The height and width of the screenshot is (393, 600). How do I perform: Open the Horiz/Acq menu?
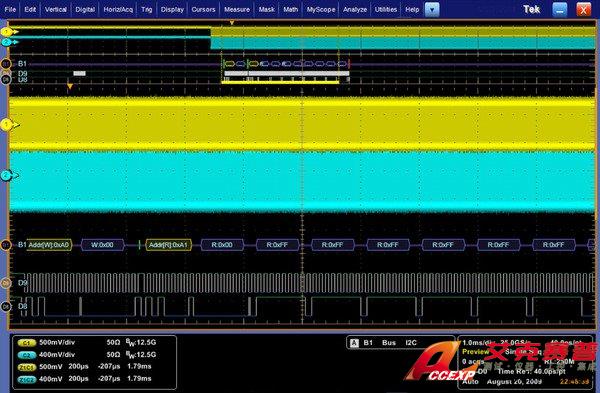tap(118, 10)
